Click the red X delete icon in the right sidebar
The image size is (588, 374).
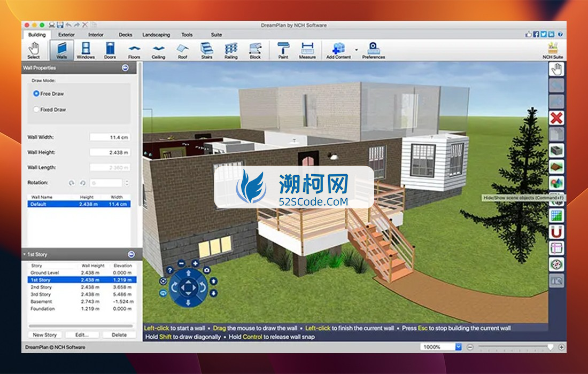[x=556, y=118]
